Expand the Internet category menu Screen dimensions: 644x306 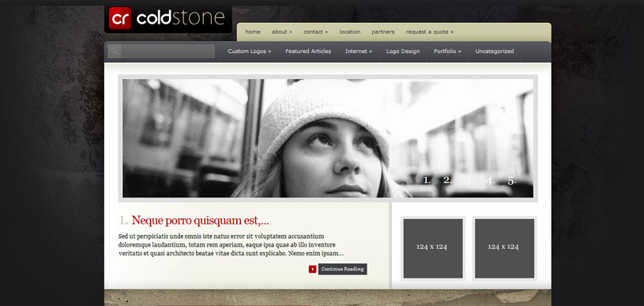point(359,51)
